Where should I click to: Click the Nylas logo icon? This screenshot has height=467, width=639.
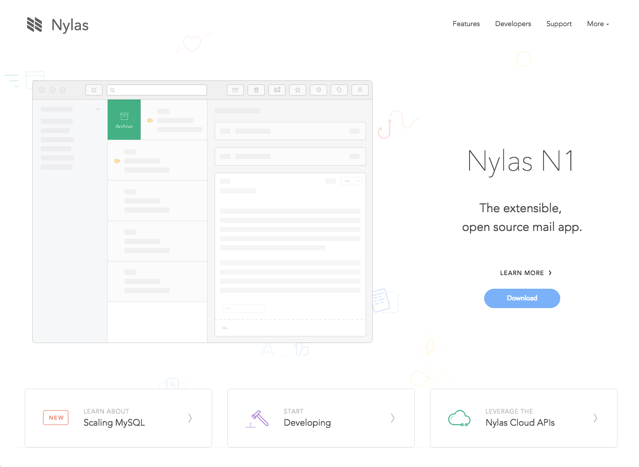34,24
